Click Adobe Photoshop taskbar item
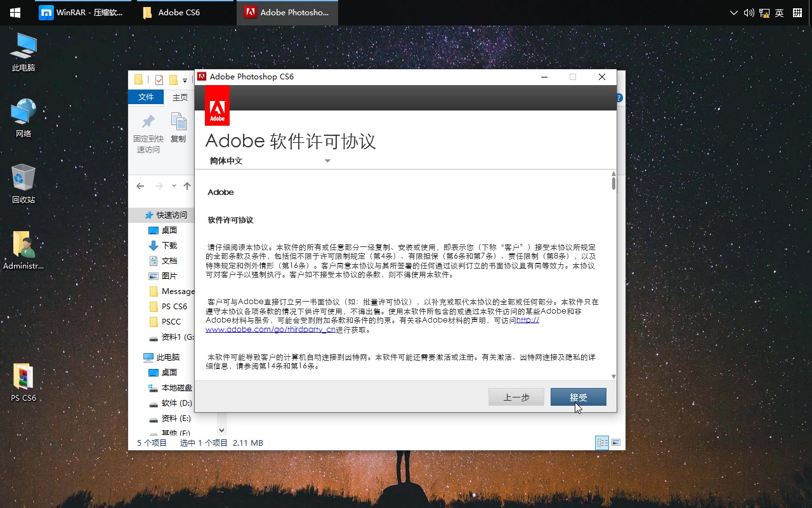 point(287,13)
